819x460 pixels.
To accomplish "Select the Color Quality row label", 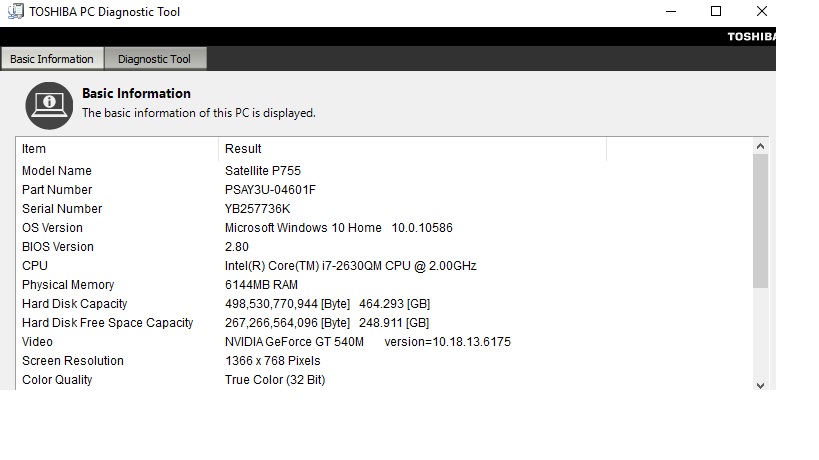I will (57, 380).
